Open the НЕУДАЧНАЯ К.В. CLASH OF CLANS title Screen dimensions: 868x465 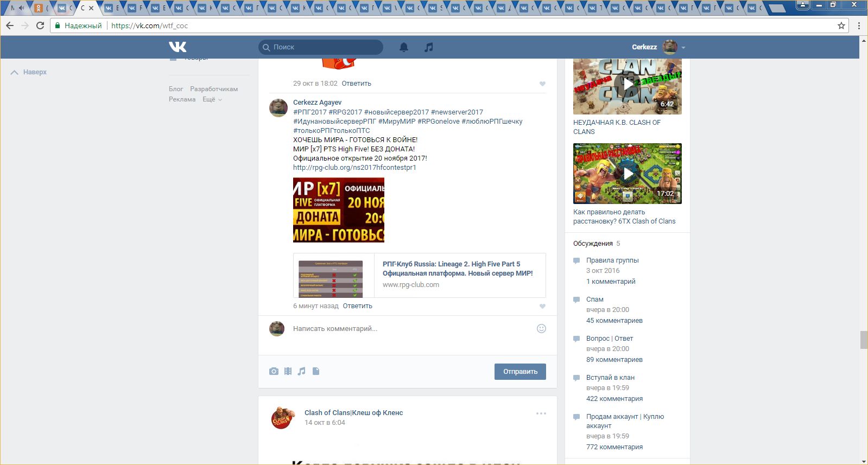click(x=617, y=127)
